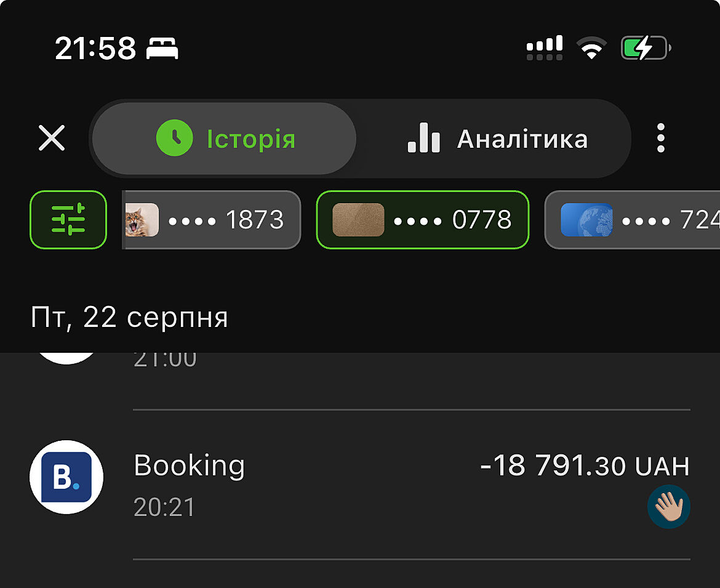Tap the Wi-Fi status icon
Screen dimensions: 720x588
click(x=591, y=48)
